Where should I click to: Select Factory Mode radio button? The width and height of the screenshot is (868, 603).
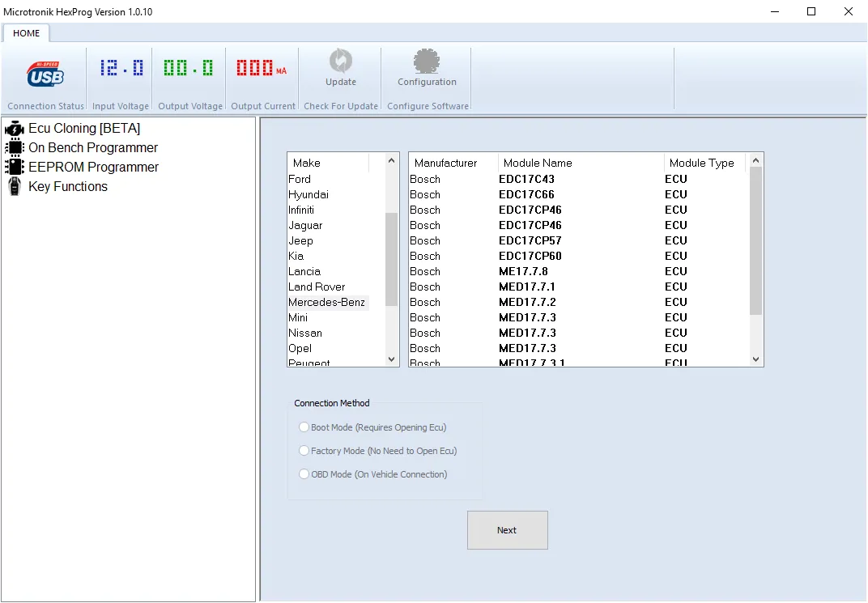[x=304, y=450]
